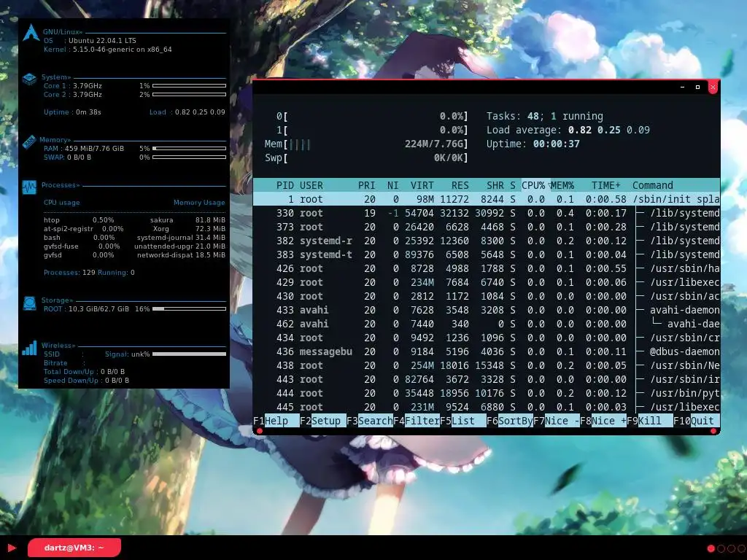This screenshot has height=560, width=747.
Task: Minimize the htop terminal window
Action: [683, 87]
